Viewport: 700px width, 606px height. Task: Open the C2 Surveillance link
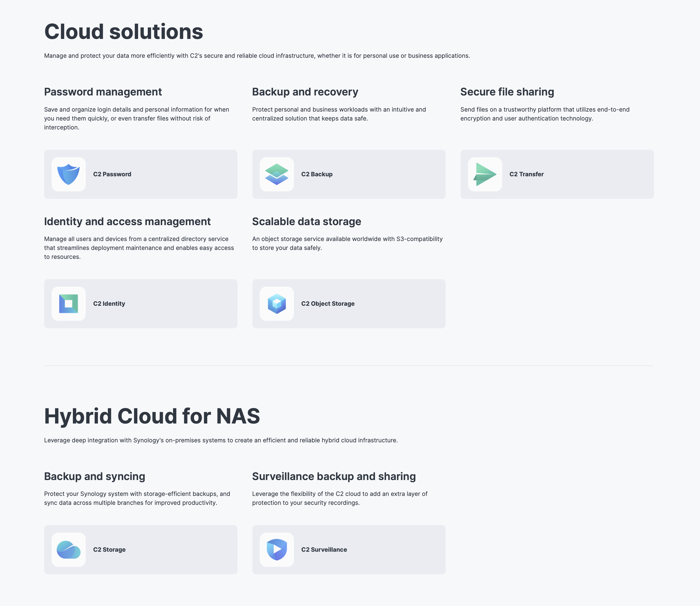click(x=349, y=549)
